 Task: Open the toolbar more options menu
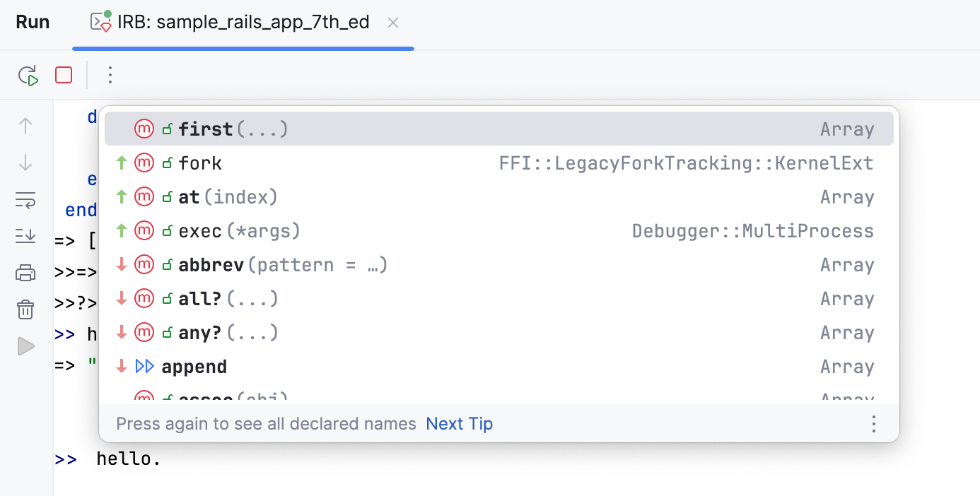(x=110, y=75)
